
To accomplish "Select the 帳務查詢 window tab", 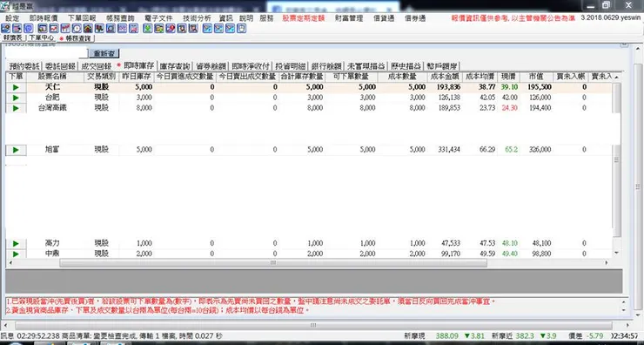I will pos(77,38).
